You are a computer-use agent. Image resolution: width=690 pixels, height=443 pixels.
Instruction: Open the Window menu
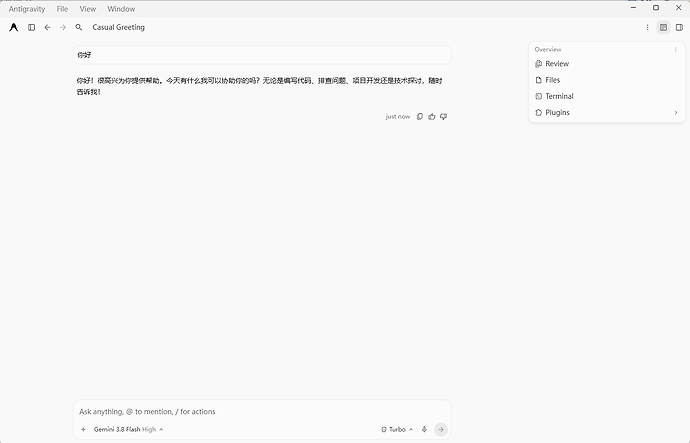coord(121,9)
